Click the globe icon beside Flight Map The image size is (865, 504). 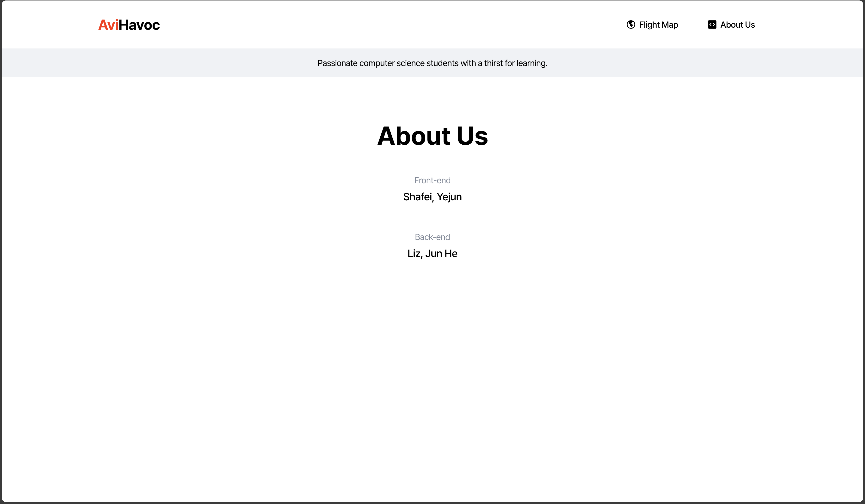click(630, 25)
